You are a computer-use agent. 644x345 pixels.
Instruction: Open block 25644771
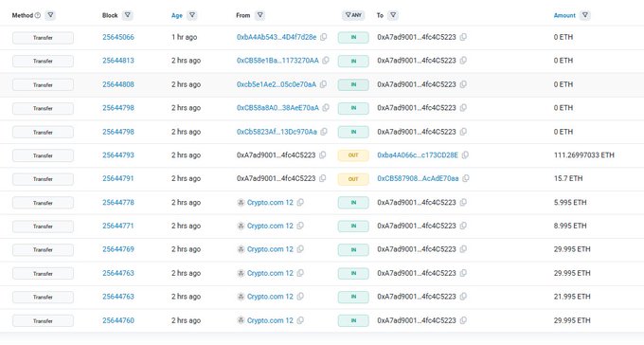click(118, 226)
